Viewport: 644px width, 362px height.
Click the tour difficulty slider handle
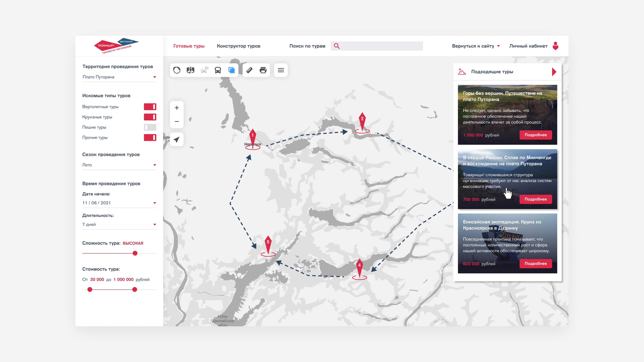coord(135,253)
